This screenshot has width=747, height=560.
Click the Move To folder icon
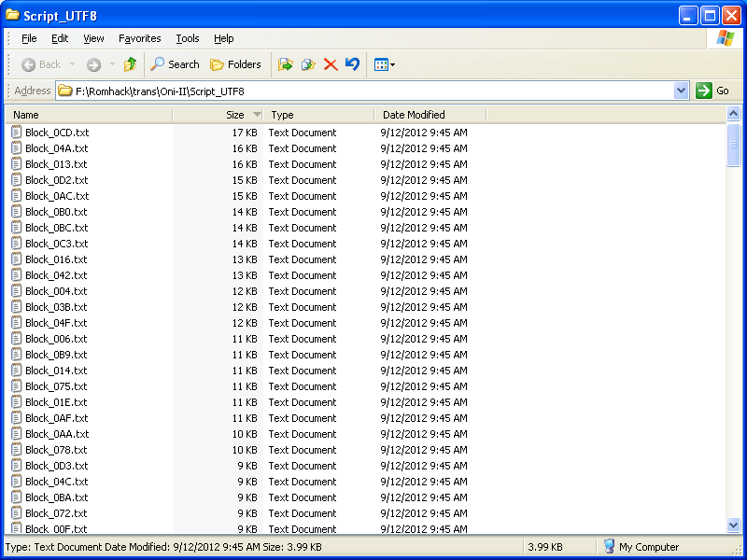286,64
